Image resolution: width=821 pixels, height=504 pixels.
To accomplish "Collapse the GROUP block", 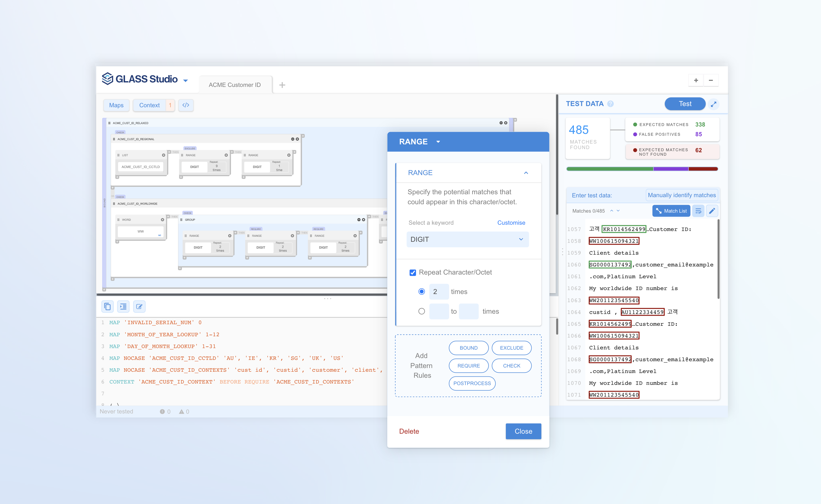I will pos(359,220).
